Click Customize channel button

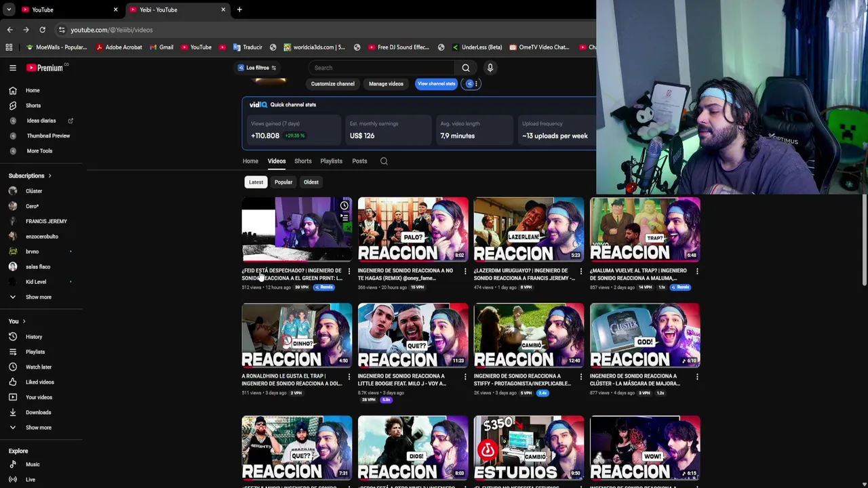[333, 84]
